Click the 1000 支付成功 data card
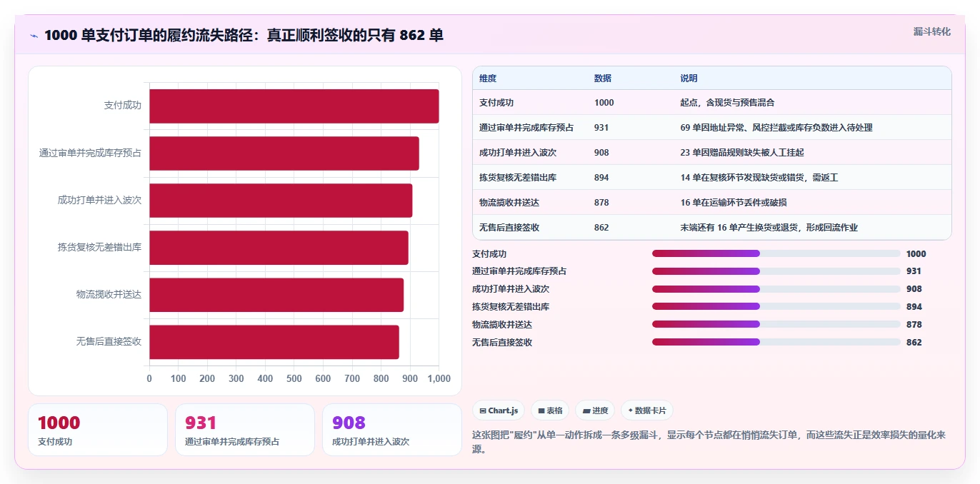The height and width of the screenshot is (484, 980). 98,430
